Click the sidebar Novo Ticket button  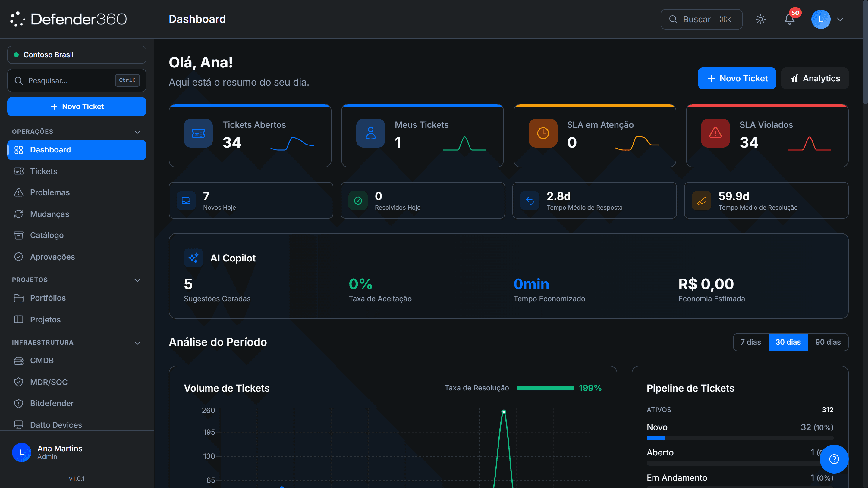click(x=77, y=106)
